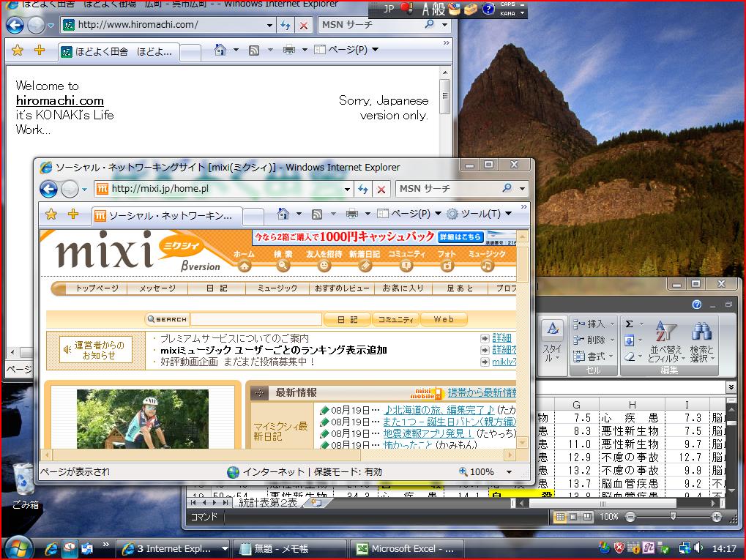Select mixi メッセージ tab
The image size is (746, 560).
tap(157, 288)
